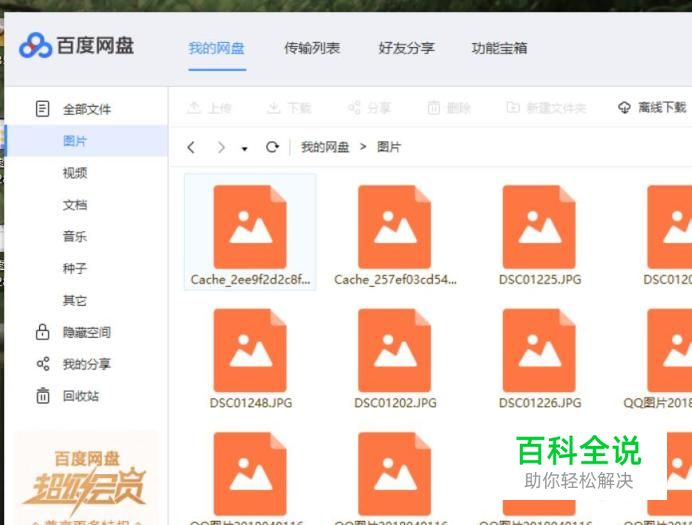The image size is (692, 525).
Task: Open the 百度网盘 超级会员 banner
Action: pyautogui.click(x=87, y=479)
